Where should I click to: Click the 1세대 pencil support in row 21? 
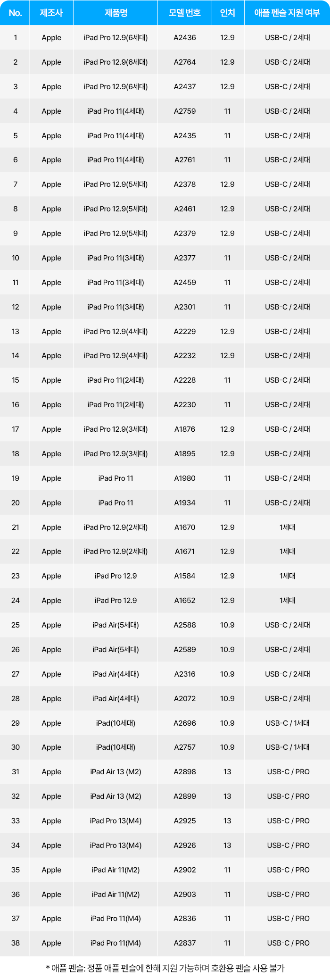coord(287,528)
